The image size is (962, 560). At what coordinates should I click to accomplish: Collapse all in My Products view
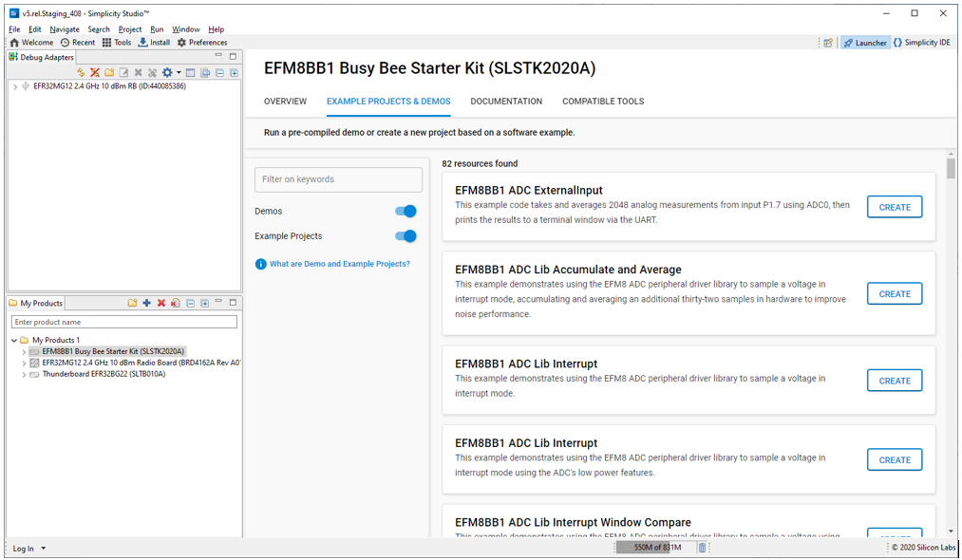pos(190,303)
